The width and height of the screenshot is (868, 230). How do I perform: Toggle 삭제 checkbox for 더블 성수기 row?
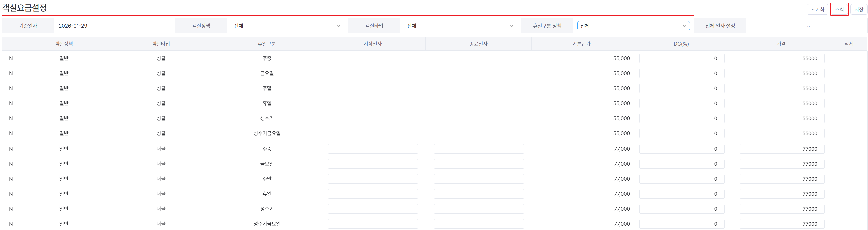click(x=850, y=209)
